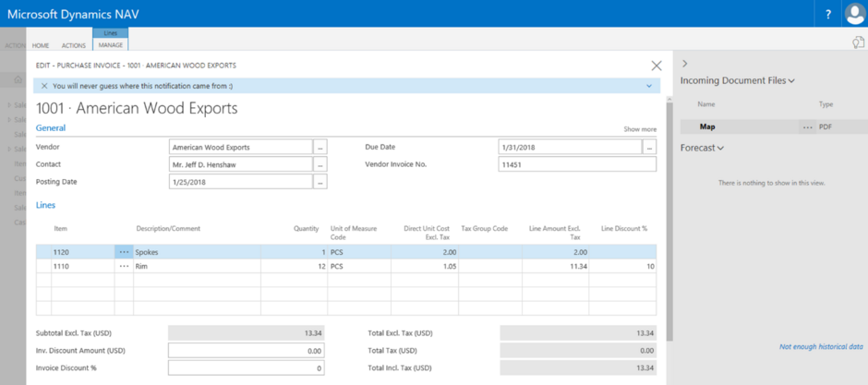The width and height of the screenshot is (868, 385).
Task: Edit the Due Date field
Action: pyautogui.click(x=570, y=147)
